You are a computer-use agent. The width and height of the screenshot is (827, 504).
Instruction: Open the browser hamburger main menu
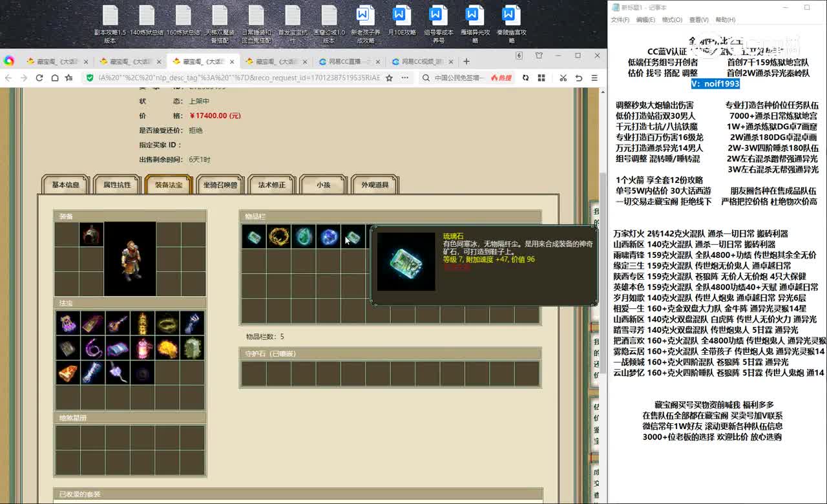pyautogui.click(x=594, y=78)
